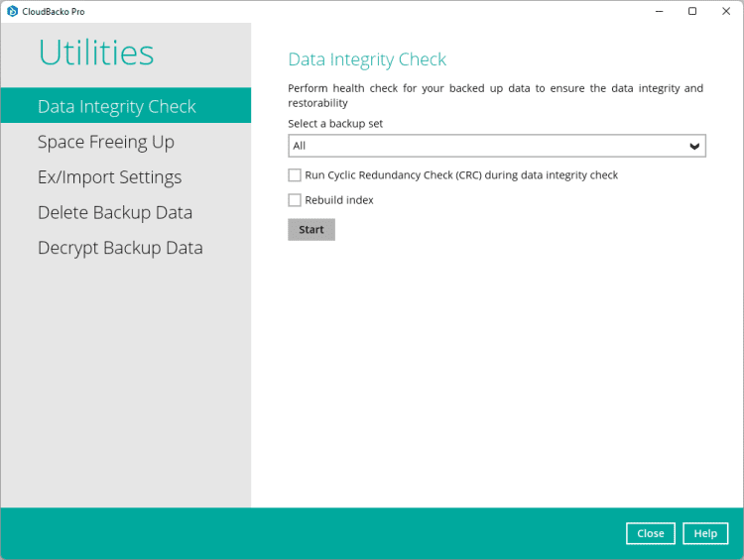This screenshot has height=560, width=744.
Task: Click the CloudBacko Pro title bar logo
Action: coord(13,11)
